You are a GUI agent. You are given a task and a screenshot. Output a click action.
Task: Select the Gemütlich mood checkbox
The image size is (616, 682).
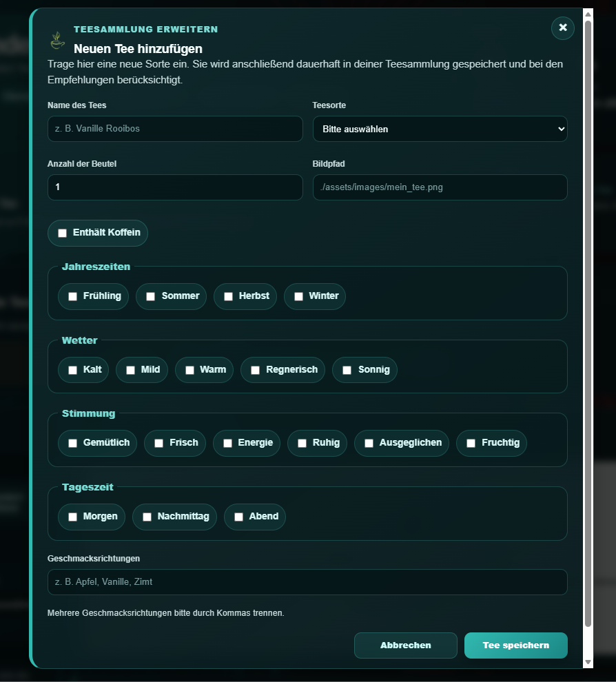[72, 443]
